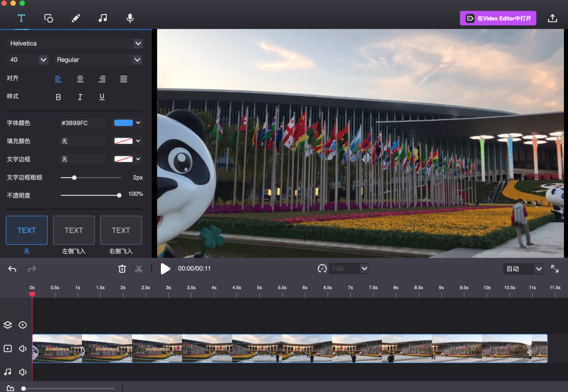The height and width of the screenshot is (392, 568).
Task: Mute the music track audio
Action: coord(23,372)
